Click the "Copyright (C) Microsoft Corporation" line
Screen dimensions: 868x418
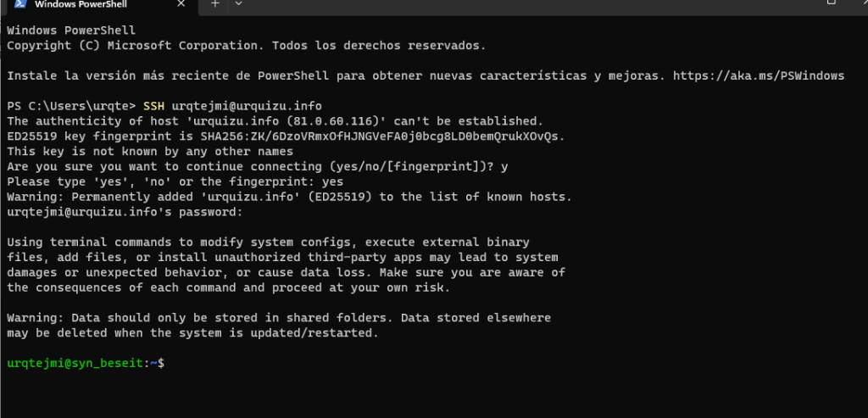click(246, 45)
